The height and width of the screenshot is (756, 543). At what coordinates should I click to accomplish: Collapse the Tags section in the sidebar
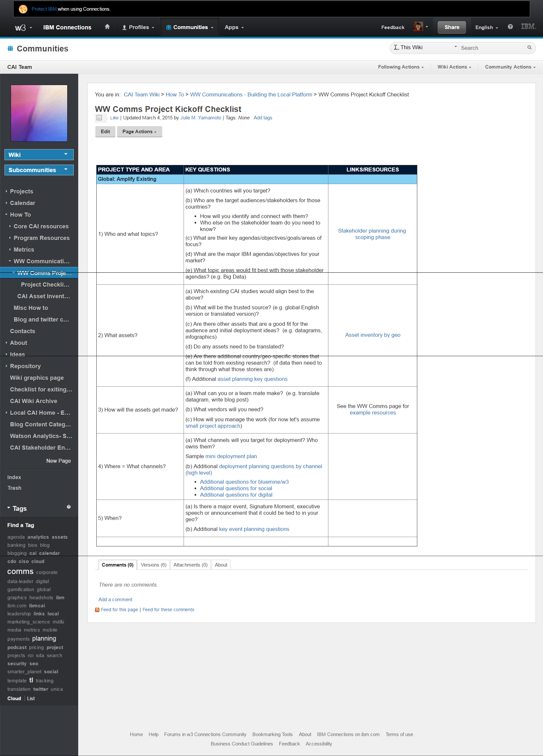pyautogui.click(x=9, y=508)
